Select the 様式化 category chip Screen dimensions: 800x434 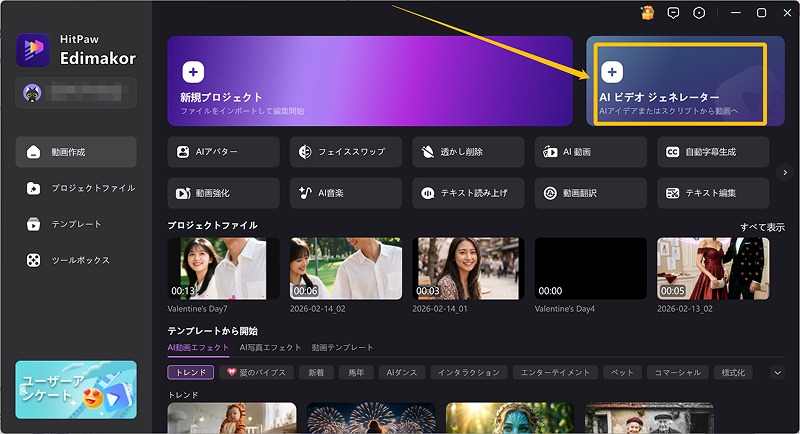tap(733, 373)
